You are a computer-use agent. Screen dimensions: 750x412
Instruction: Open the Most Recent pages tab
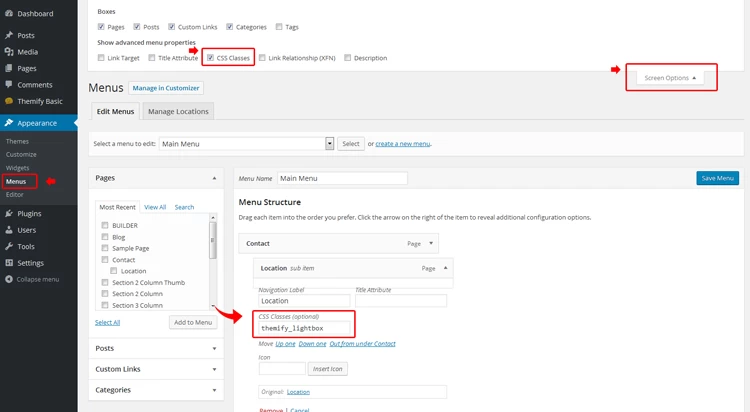117,207
